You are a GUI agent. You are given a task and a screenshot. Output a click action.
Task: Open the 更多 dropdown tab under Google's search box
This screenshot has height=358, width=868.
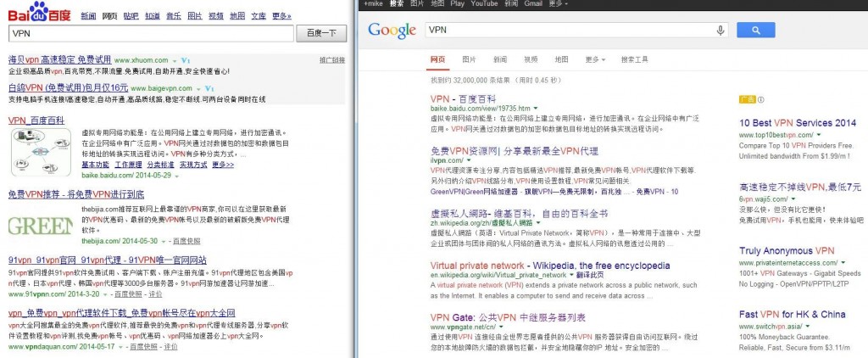coord(595,60)
